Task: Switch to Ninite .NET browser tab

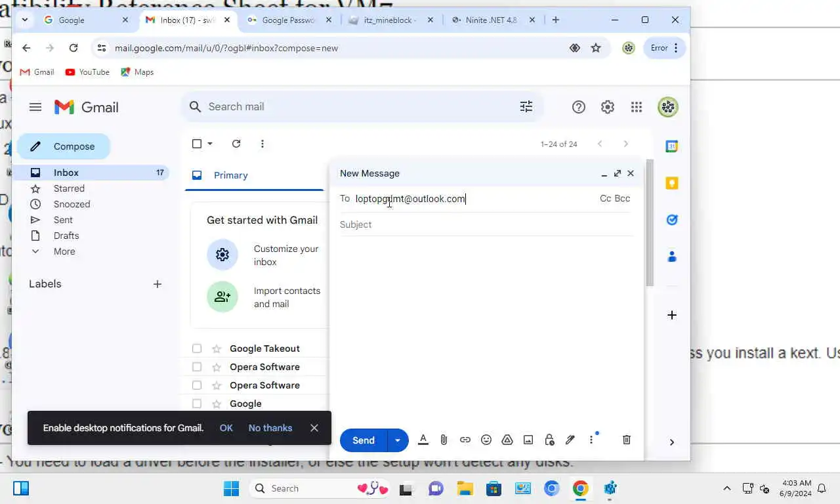Action: coord(492,20)
